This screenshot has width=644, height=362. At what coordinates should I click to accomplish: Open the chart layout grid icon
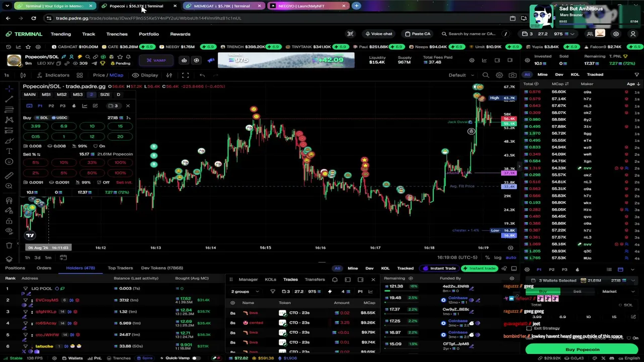(x=79, y=75)
